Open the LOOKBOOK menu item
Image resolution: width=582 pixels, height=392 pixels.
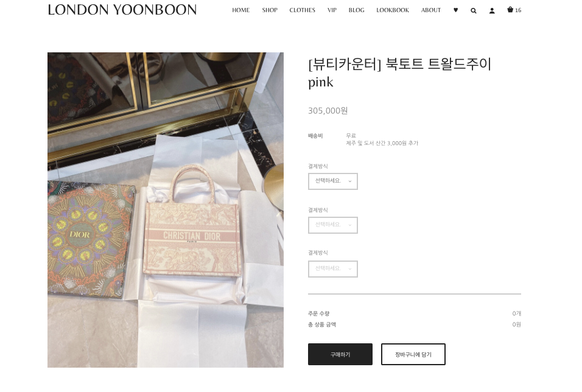tap(393, 10)
